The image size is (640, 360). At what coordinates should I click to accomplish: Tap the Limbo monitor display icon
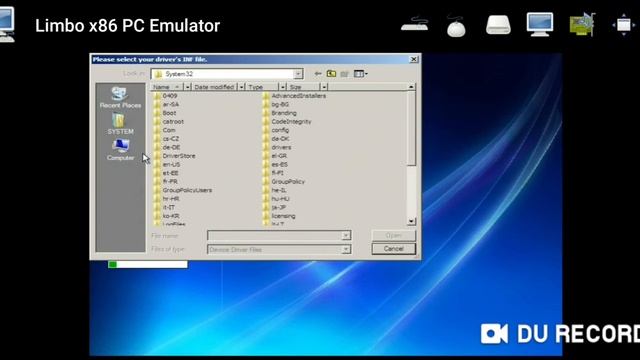click(x=540, y=24)
